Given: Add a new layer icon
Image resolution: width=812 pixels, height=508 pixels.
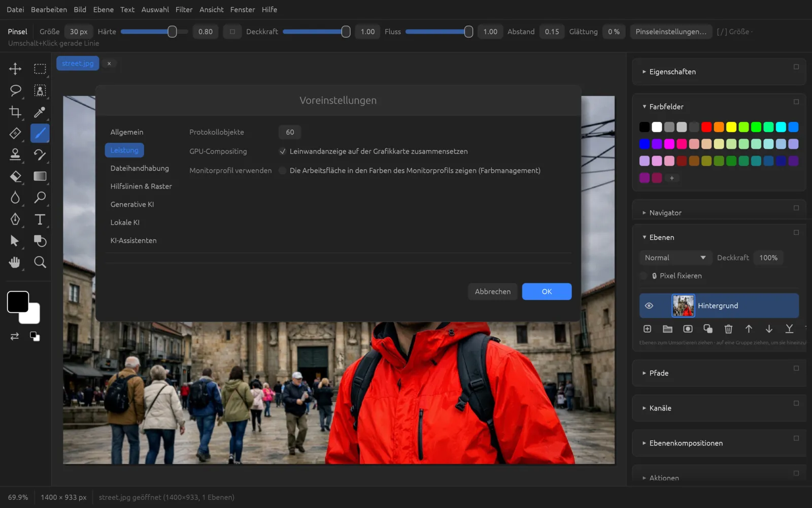Looking at the screenshot, I should click(x=647, y=329).
